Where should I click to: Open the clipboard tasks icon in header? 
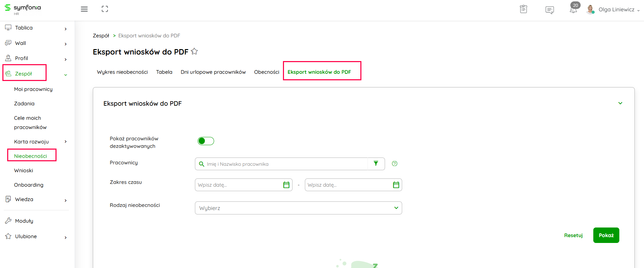[x=523, y=9]
